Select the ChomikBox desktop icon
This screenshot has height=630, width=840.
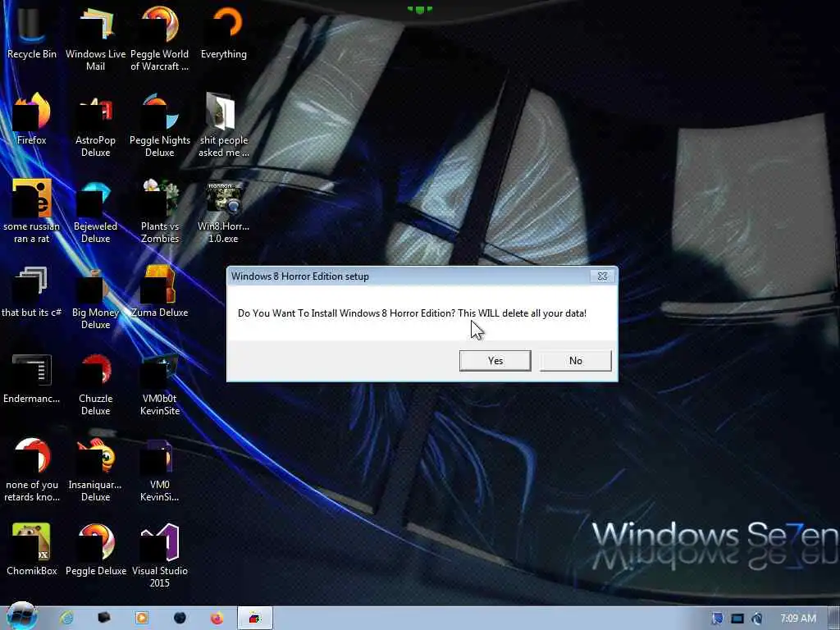click(x=32, y=549)
